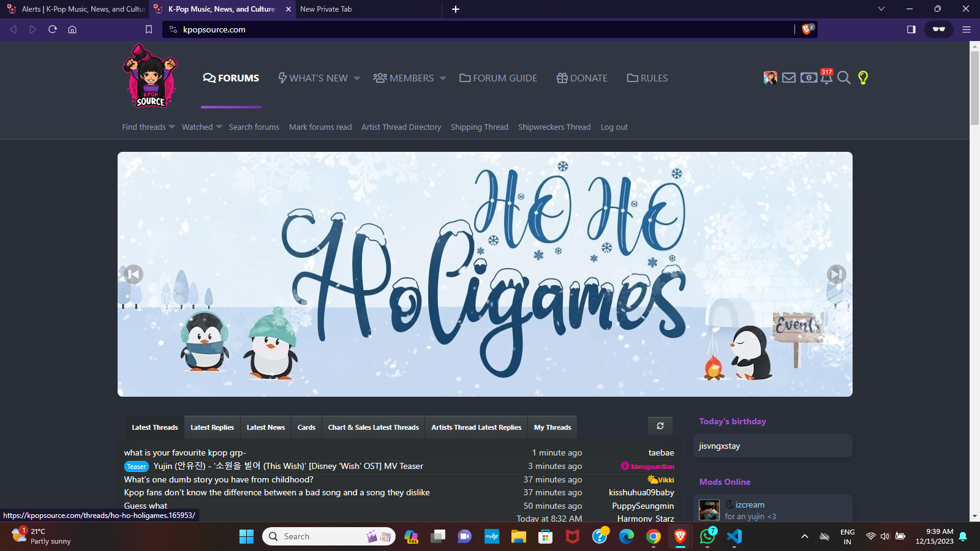Open thread 'What's one dumb story you have from childhood?'
The width and height of the screenshot is (980, 551).
(x=219, y=479)
